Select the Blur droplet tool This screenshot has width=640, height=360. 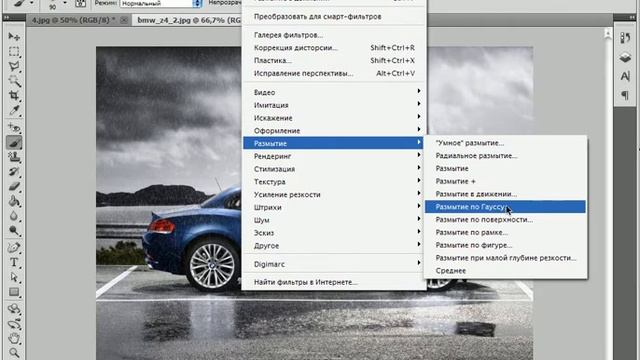[x=14, y=216]
